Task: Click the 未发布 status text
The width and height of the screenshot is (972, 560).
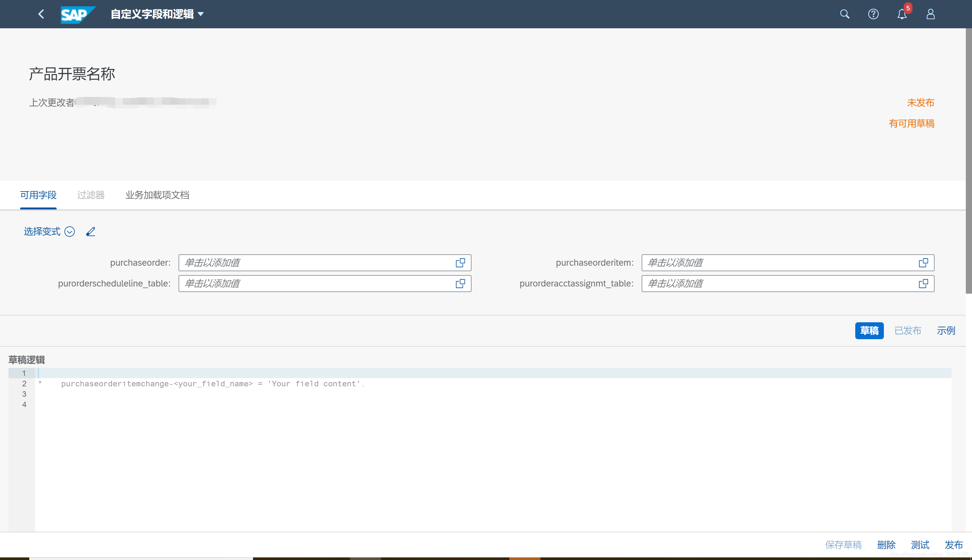Action: 921,103
